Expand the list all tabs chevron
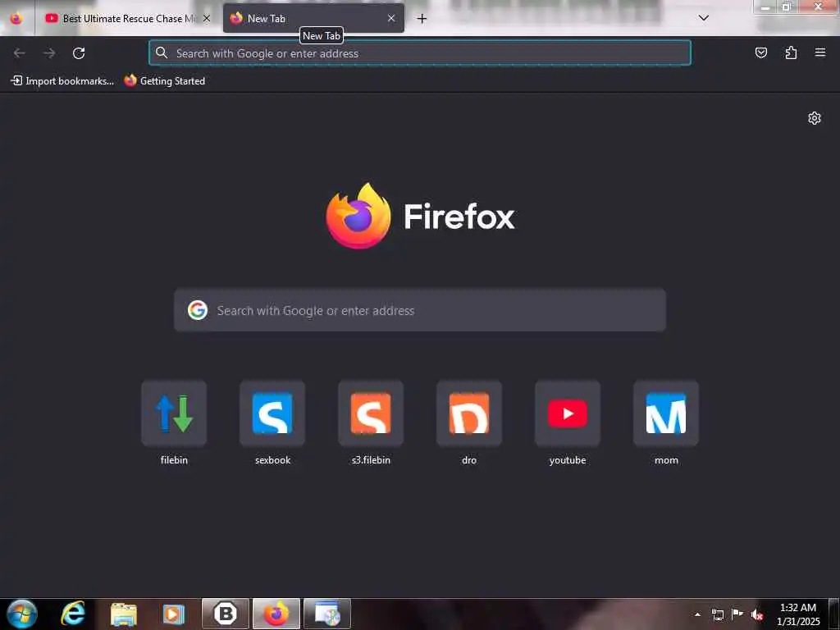 point(704,18)
